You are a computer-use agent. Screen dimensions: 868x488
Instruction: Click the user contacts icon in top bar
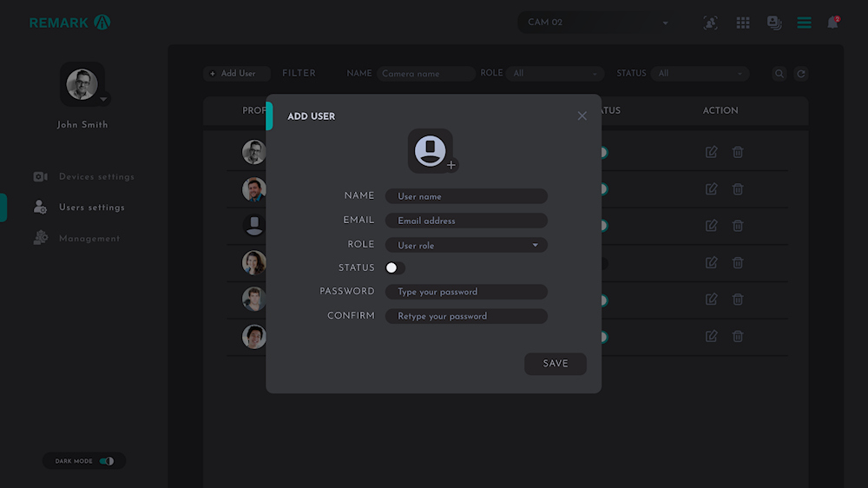773,23
